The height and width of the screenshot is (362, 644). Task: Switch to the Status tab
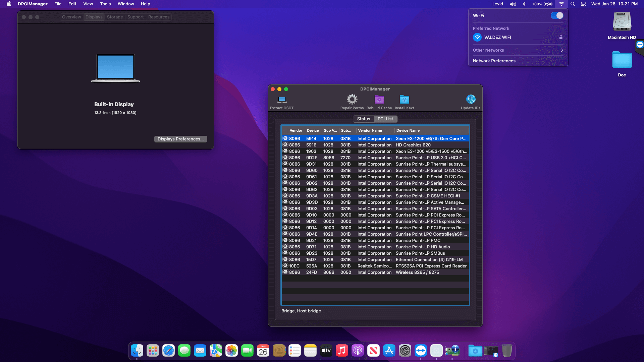pos(364,119)
